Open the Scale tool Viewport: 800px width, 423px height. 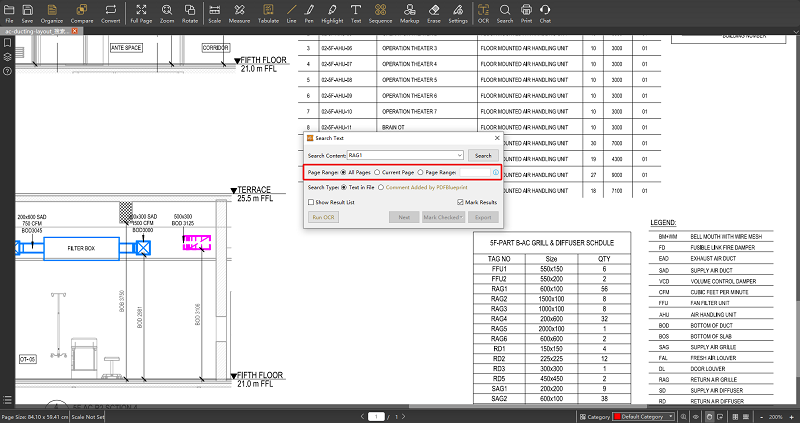[x=215, y=13]
